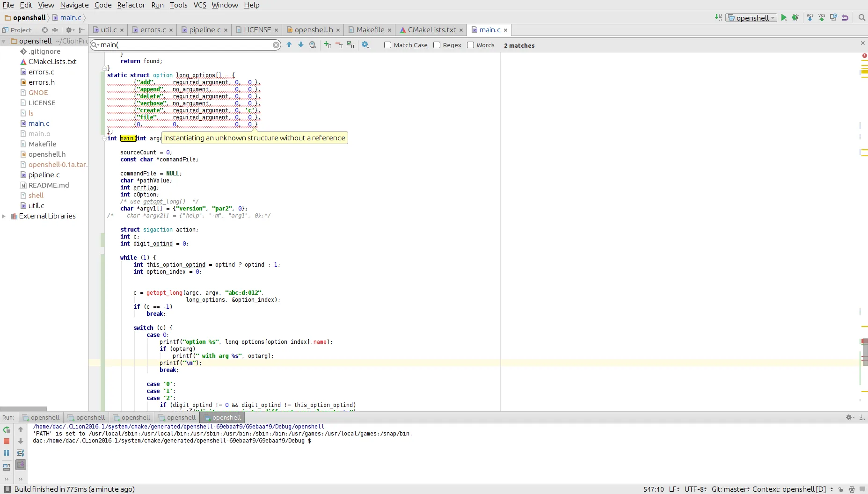Collapse the openshell project root folder

(x=4, y=41)
